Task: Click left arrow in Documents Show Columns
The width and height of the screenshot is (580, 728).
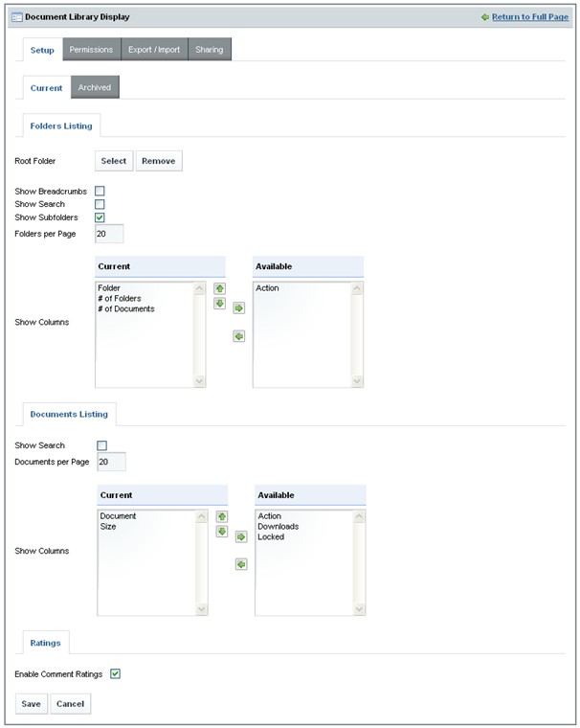Action: (x=241, y=565)
